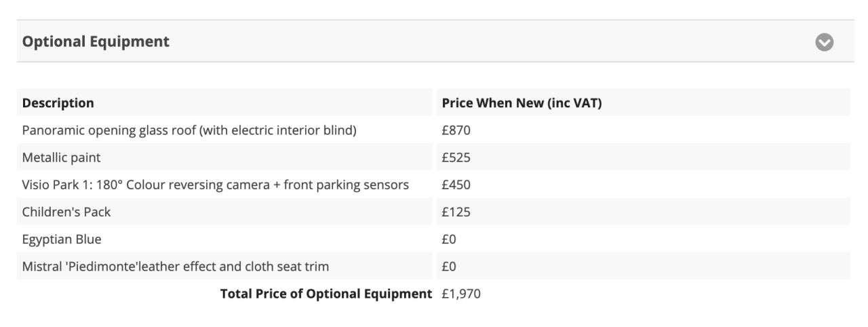
Task: Click the £450 Visio Park price
Action: pos(456,185)
